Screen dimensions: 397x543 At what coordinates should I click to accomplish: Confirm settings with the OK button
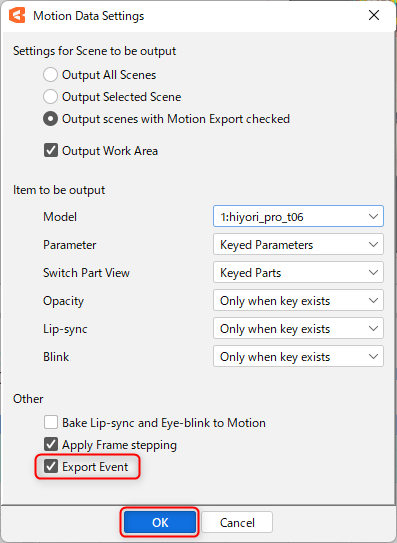pos(160,522)
